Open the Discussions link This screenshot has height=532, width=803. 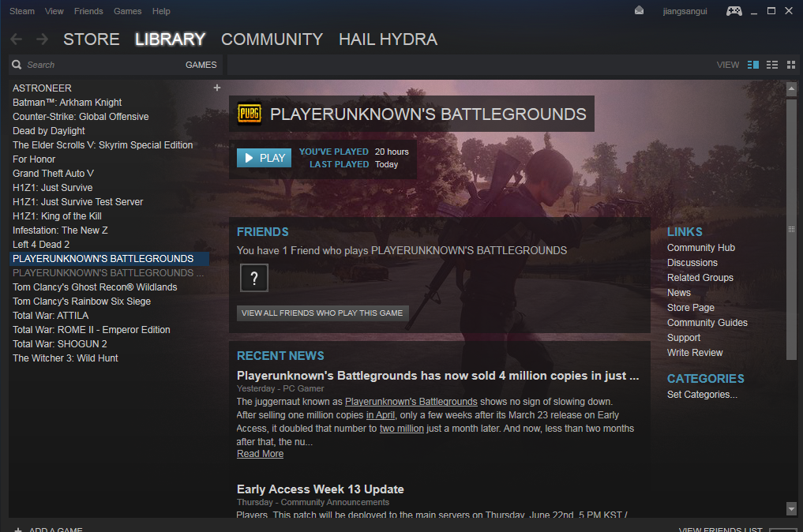click(692, 263)
